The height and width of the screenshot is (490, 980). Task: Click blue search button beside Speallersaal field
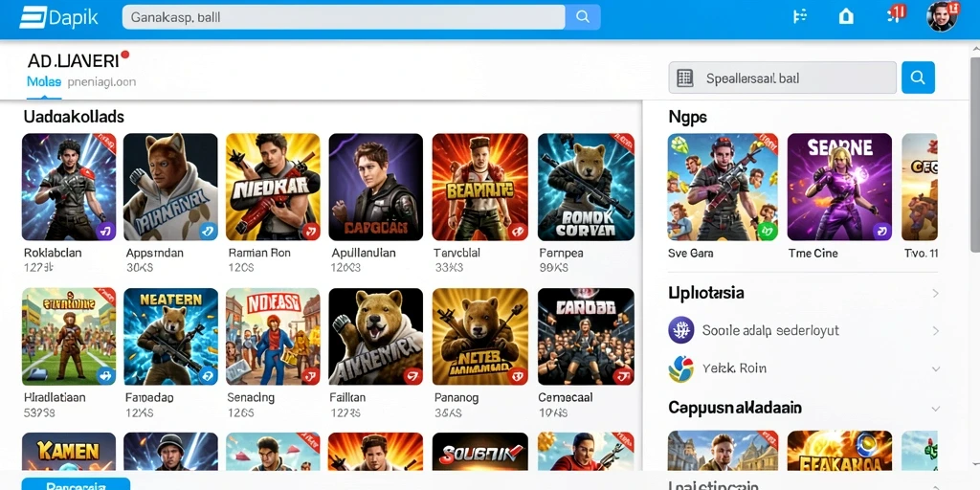pyautogui.click(x=918, y=78)
